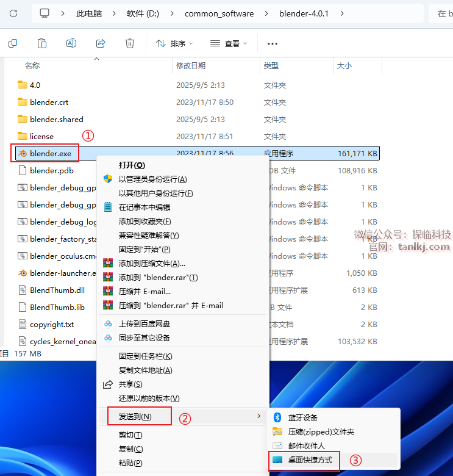
Task: Select the BlendThumb.dll file
Action: (x=51, y=290)
